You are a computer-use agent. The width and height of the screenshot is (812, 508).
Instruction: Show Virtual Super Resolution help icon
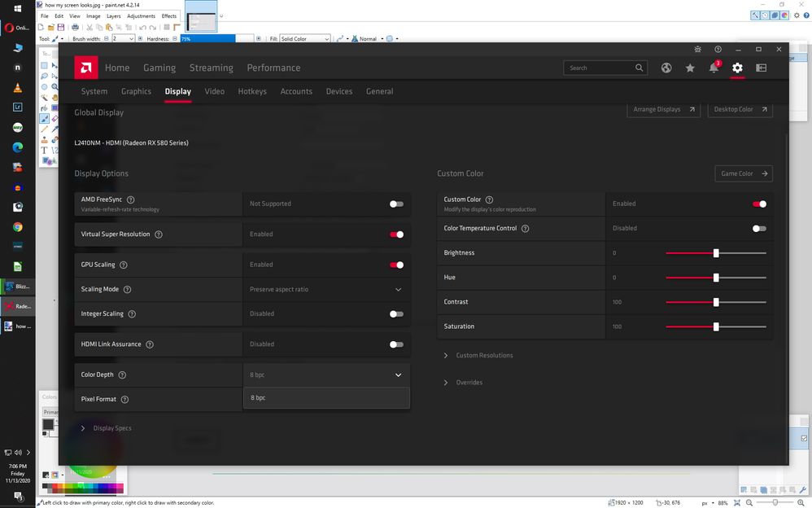159,234
